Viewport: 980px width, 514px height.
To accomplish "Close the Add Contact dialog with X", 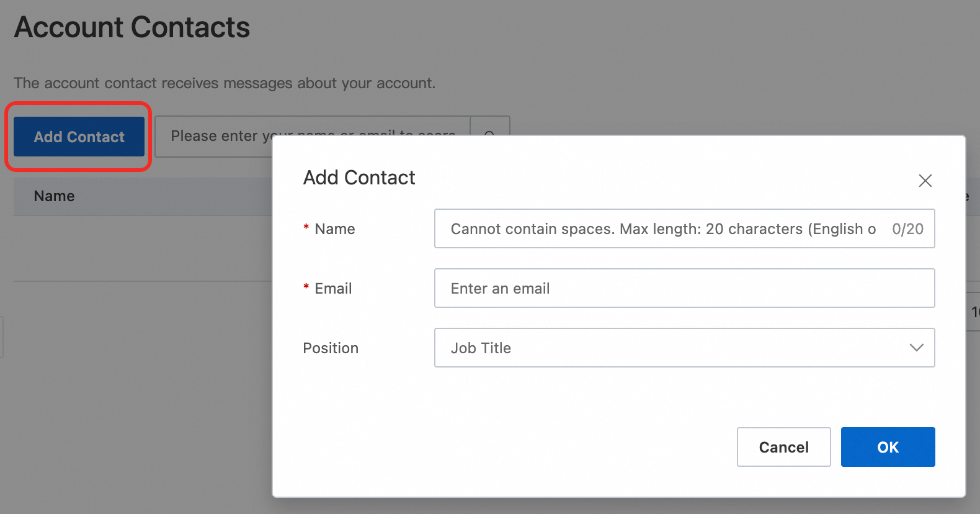I will click(x=925, y=181).
